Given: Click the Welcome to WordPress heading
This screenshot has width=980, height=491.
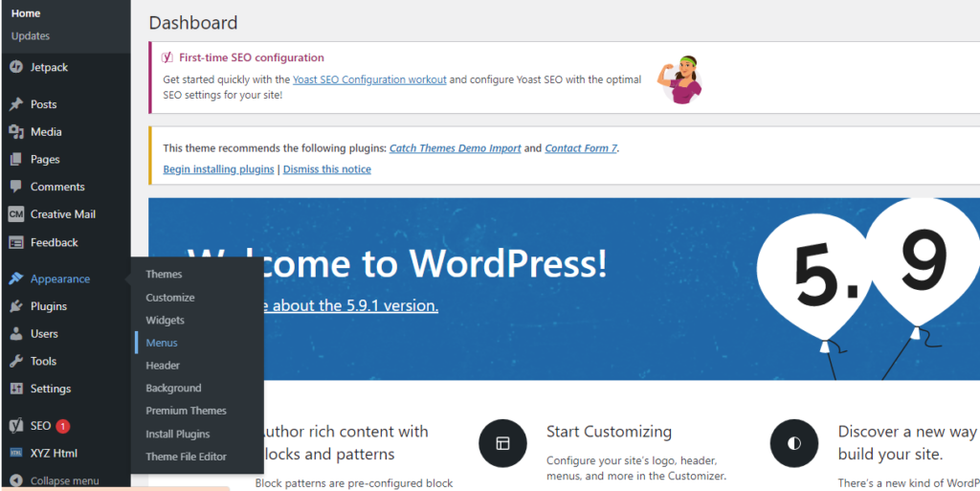Looking at the screenshot, I should click(397, 263).
